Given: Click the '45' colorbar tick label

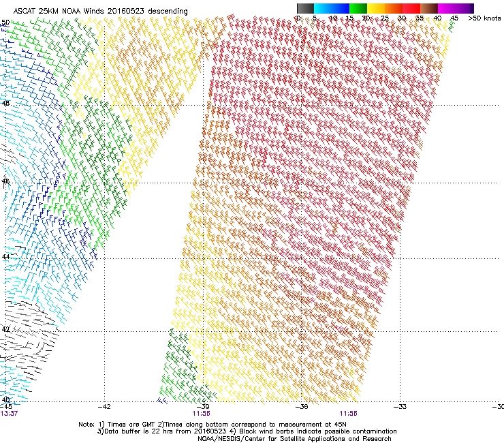Looking at the screenshot, I should (x=454, y=18).
